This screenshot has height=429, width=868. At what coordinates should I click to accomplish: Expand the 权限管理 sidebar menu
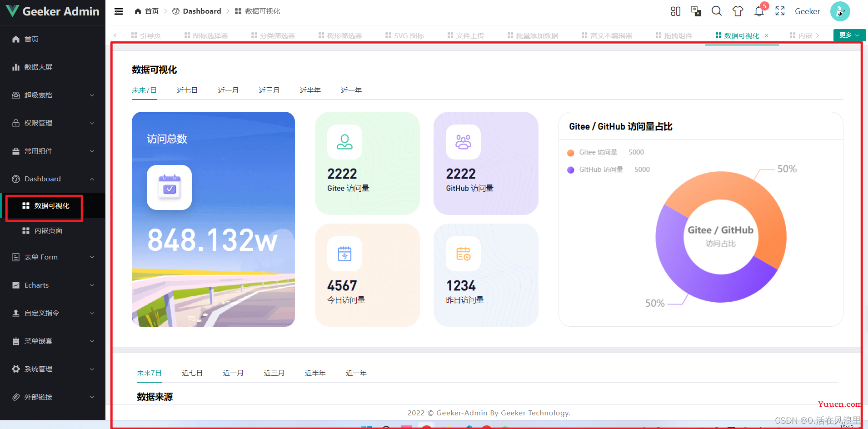[x=53, y=123]
